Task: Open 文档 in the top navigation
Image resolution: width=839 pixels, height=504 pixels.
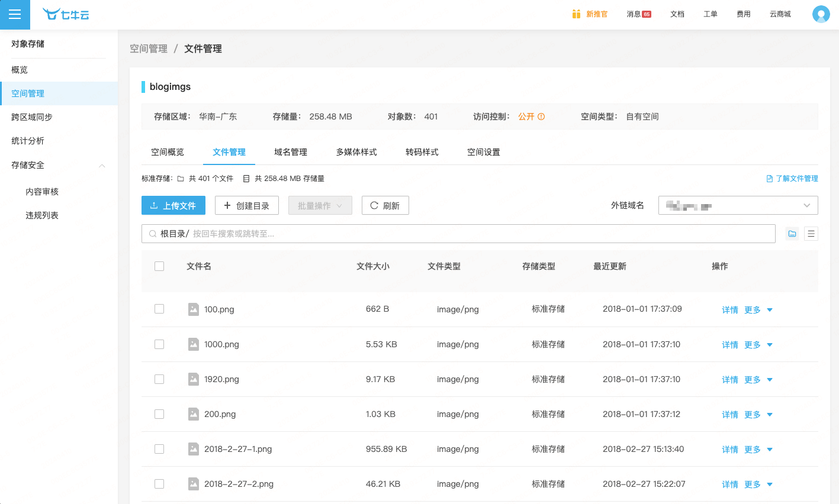Action: [x=677, y=14]
